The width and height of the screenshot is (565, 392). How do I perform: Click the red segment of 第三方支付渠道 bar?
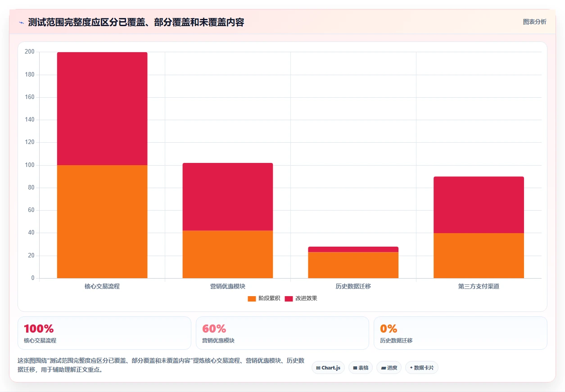pos(479,205)
